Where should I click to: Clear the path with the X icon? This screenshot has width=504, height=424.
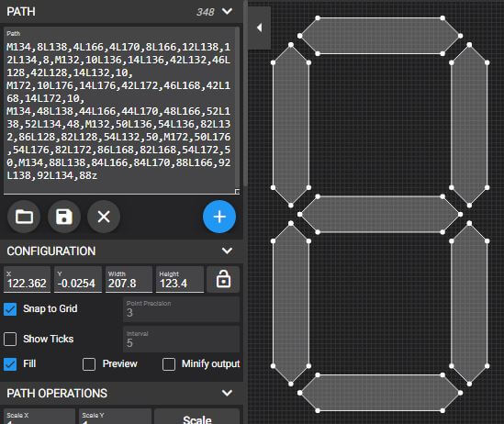click(104, 217)
